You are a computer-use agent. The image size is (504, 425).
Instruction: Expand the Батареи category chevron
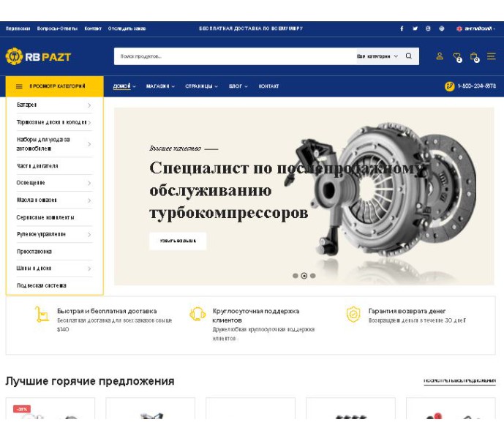tap(89, 105)
